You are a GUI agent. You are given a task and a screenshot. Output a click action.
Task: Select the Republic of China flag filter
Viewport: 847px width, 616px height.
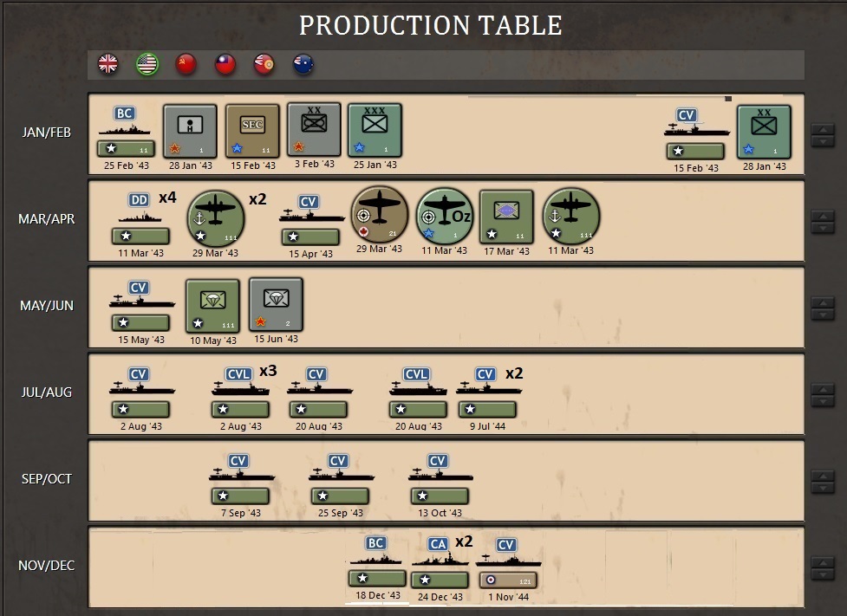(225, 64)
